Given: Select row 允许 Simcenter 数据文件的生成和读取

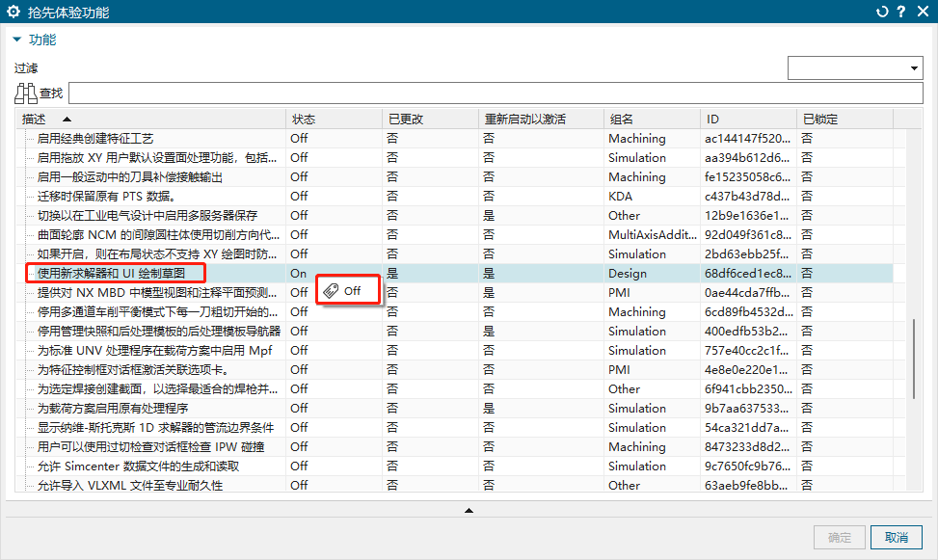Looking at the screenshot, I should [138, 467].
